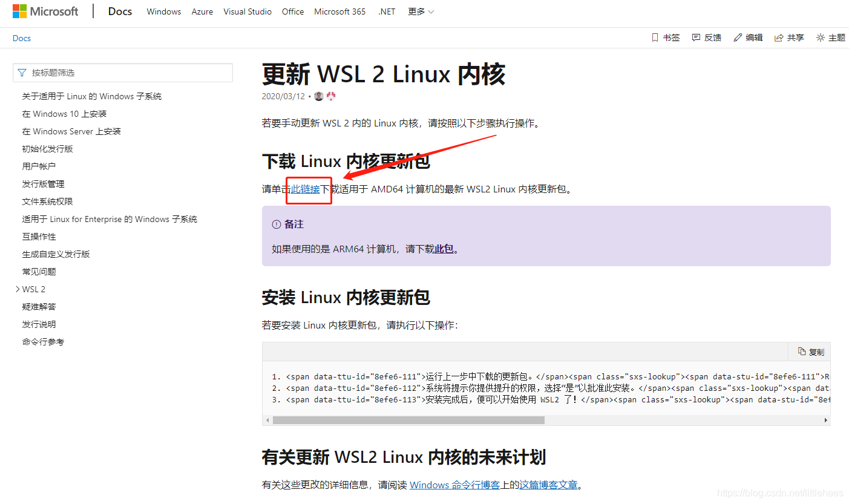Click the second contributor avatar
Image resolution: width=849 pixels, height=504 pixels.
330,96
